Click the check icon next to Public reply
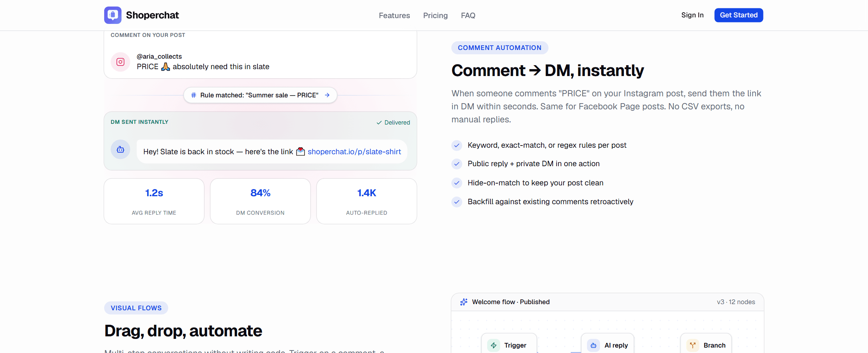 pyautogui.click(x=457, y=164)
